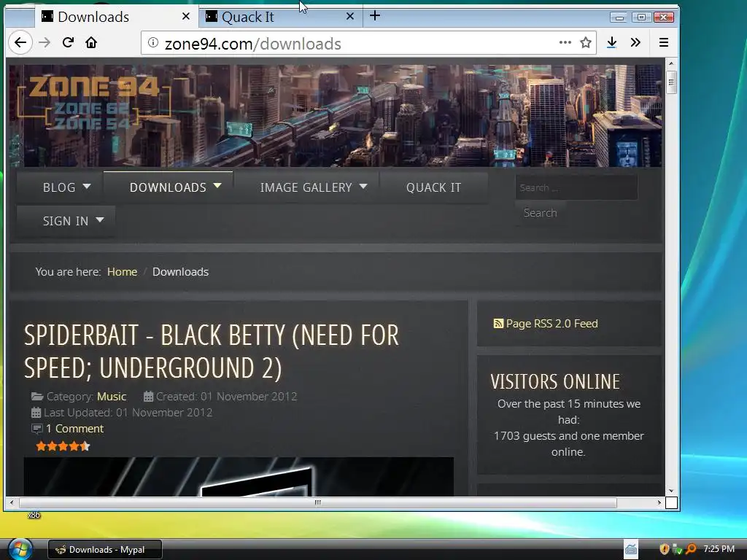Close the Quack It tab
The image size is (747, 560).
349,16
